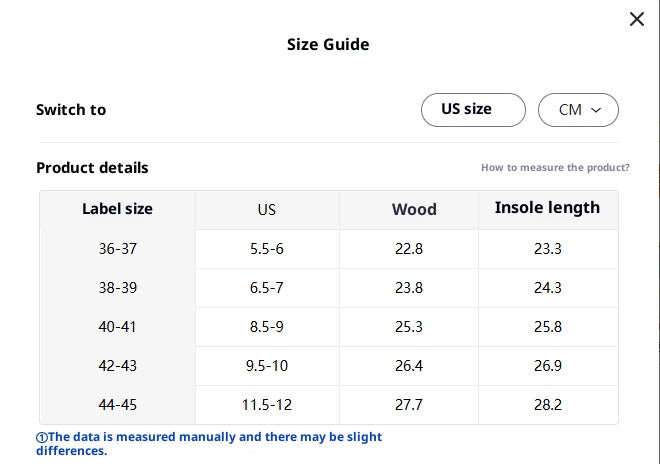Switch to US size
The width and height of the screenshot is (660, 464).
coord(473,110)
